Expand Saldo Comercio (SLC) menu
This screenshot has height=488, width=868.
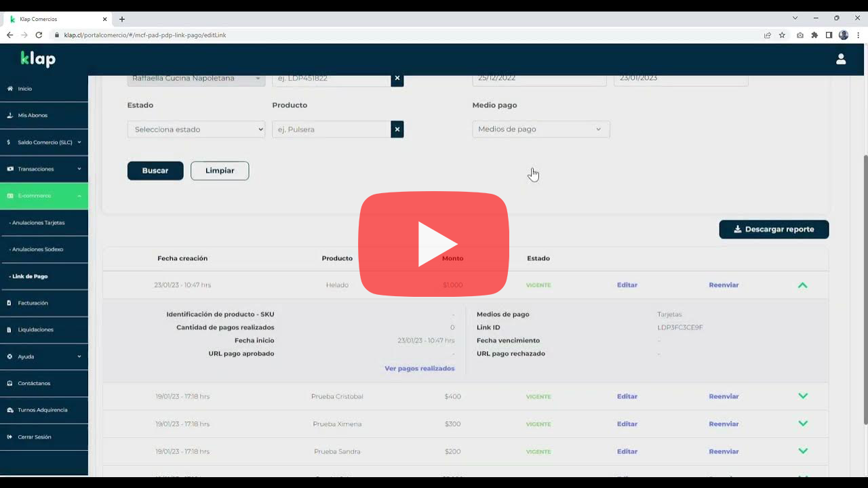pyautogui.click(x=44, y=142)
